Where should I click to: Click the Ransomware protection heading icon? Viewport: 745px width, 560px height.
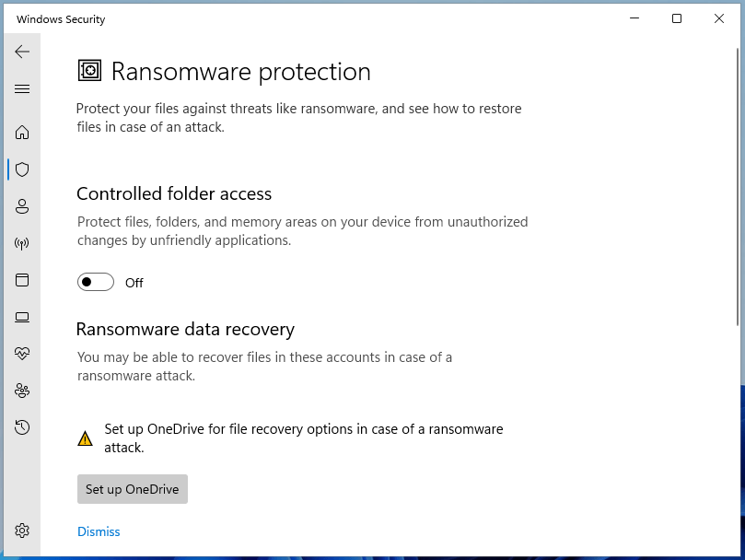[90, 71]
